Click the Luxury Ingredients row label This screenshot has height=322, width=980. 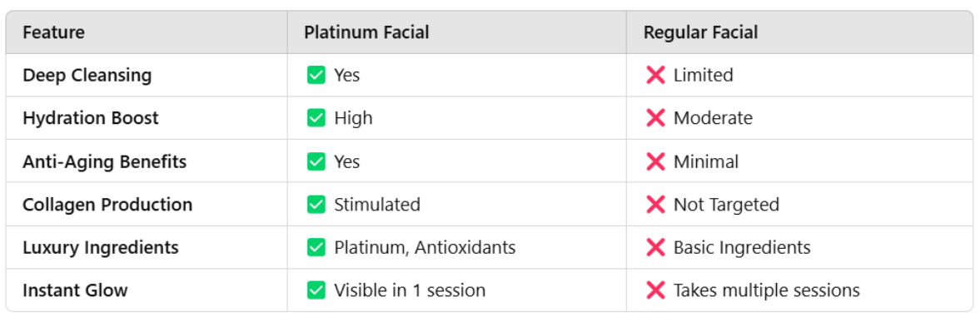(x=101, y=248)
